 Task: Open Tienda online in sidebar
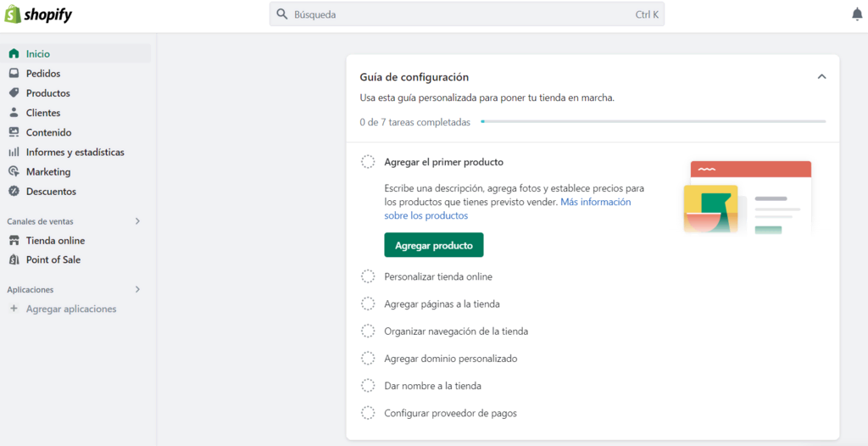click(x=55, y=241)
